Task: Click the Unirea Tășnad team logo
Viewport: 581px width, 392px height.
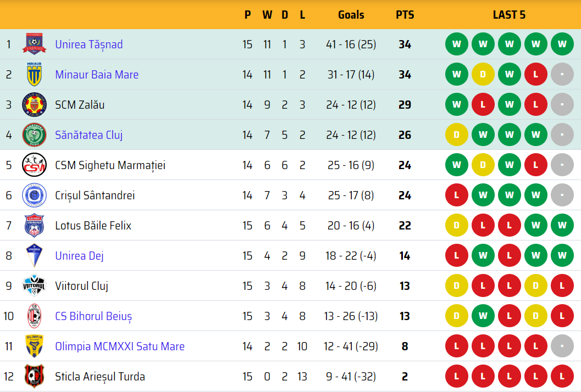Action: point(34,44)
